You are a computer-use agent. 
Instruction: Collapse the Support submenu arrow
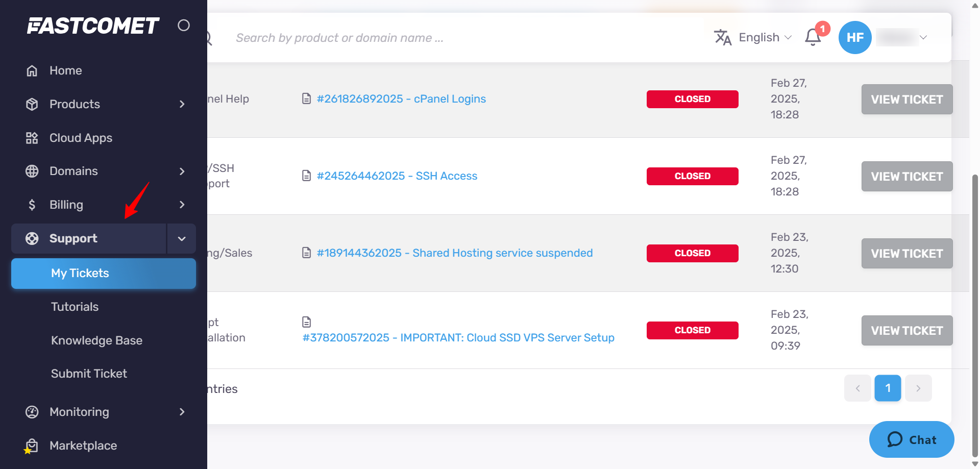(x=182, y=238)
